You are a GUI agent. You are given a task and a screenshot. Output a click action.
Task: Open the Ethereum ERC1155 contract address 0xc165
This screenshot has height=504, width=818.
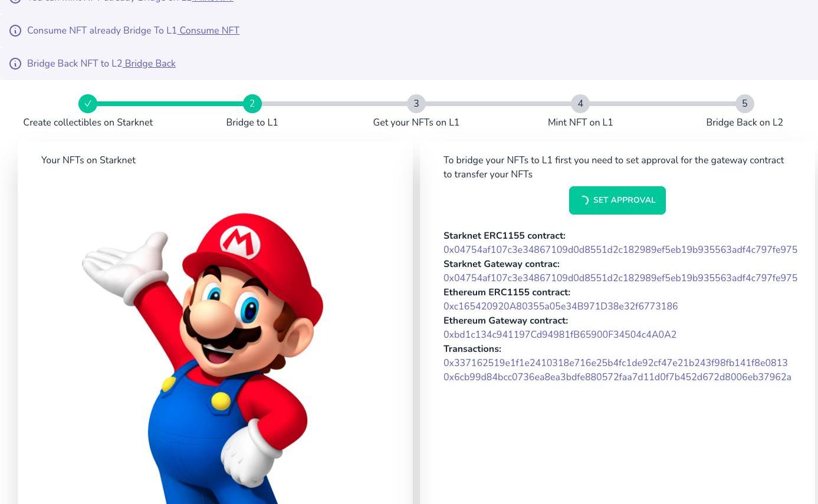pyautogui.click(x=560, y=307)
